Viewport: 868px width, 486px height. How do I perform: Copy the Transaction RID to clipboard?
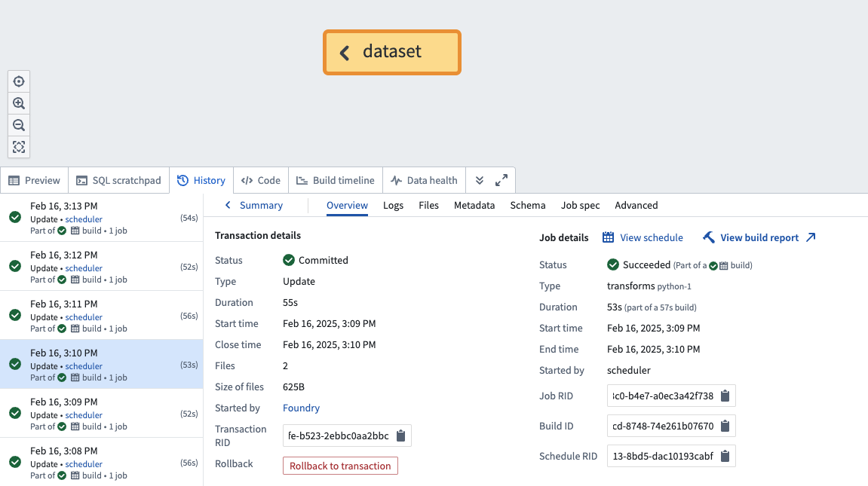pyautogui.click(x=400, y=436)
